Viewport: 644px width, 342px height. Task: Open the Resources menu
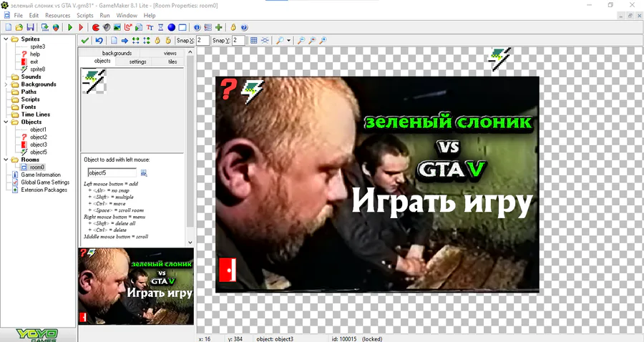coord(57,15)
